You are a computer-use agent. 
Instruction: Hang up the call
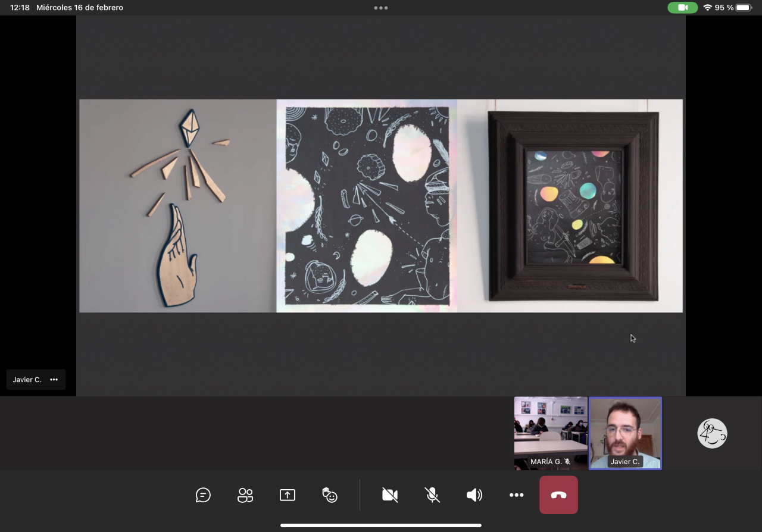[558, 495]
